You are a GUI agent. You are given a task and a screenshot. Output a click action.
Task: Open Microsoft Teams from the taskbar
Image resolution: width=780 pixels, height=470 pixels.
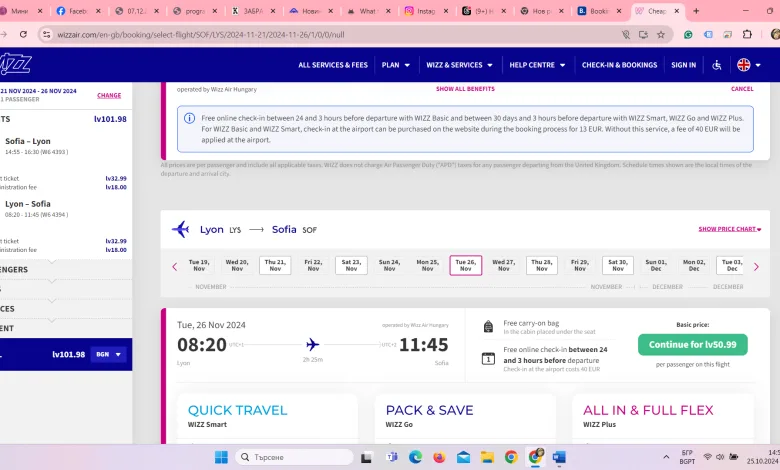click(x=391, y=457)
